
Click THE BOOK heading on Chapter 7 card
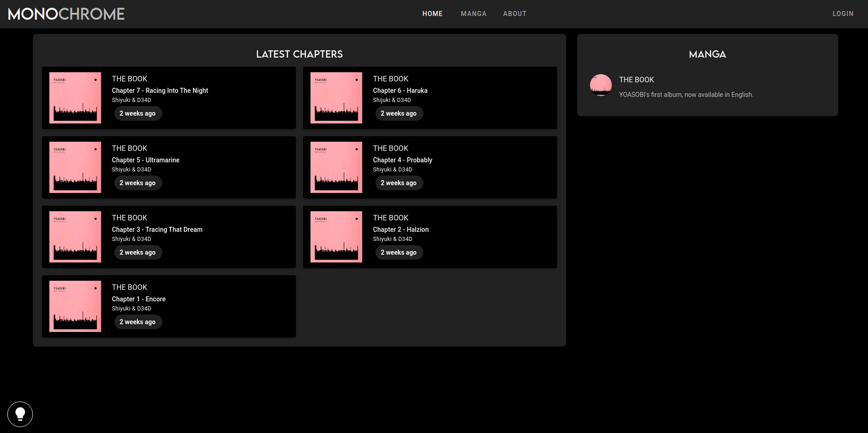coord(129,79)
